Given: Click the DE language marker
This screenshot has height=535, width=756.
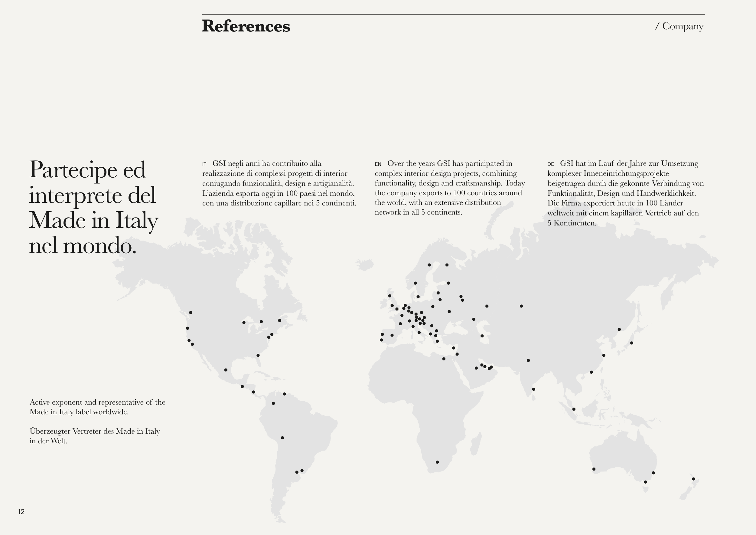Looking at the screenshot, I should [551, 164].
